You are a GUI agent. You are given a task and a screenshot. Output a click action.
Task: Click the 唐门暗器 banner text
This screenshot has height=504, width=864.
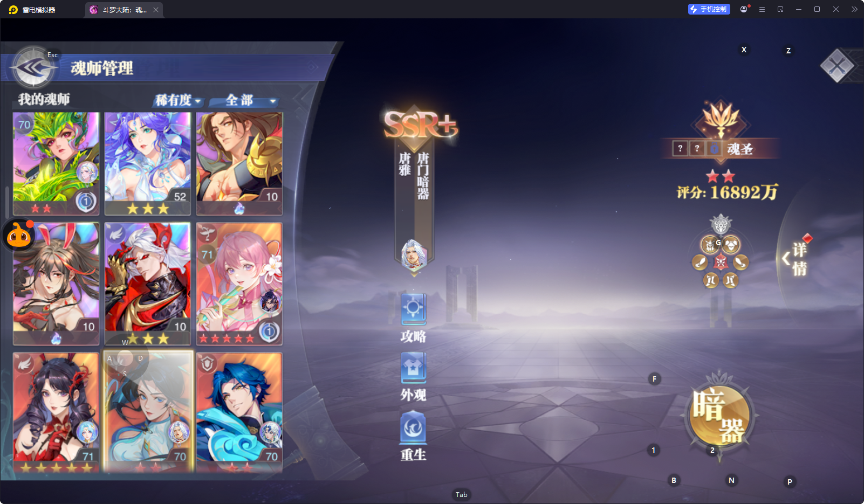click(423, 176)
